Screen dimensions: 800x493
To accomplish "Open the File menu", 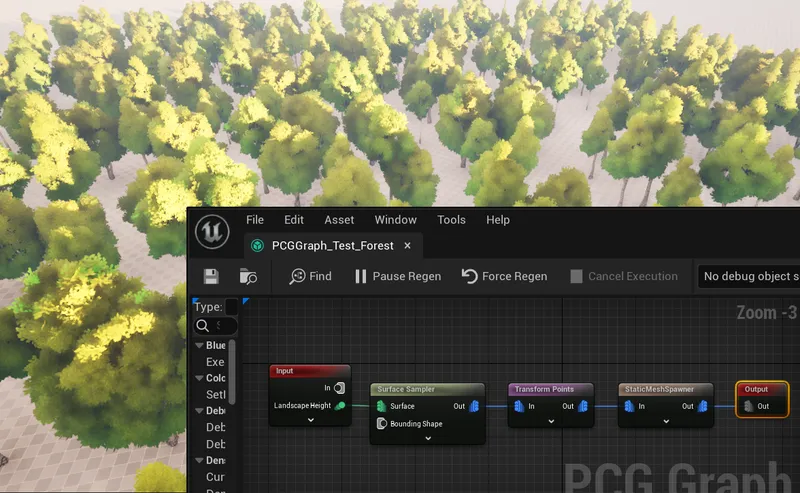I will pyautogui.click(x=255, y=219).
